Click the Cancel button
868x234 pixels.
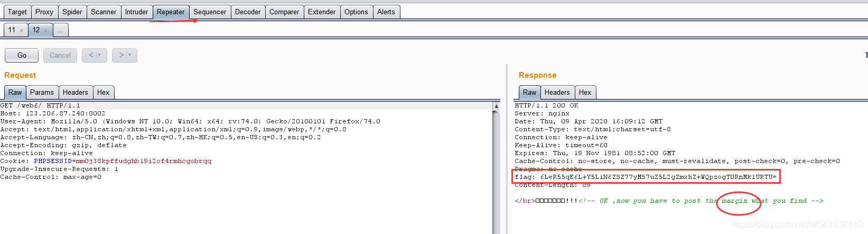tap(60, 55)
